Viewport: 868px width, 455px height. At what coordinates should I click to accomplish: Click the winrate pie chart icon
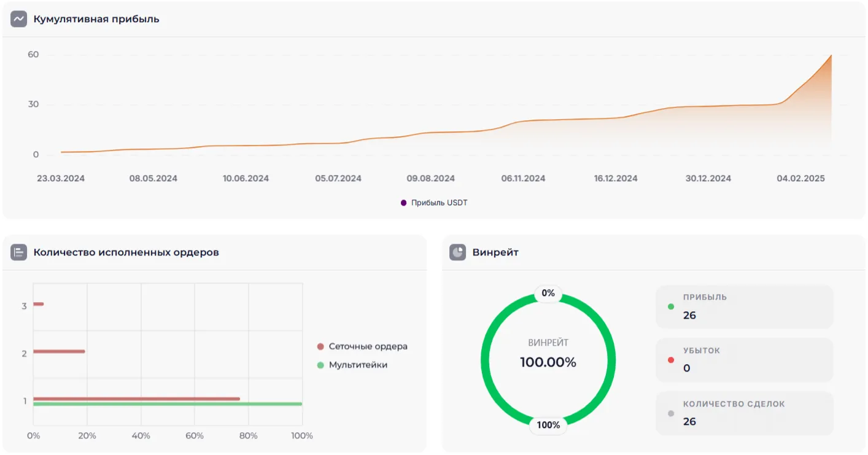coord(457,252)
